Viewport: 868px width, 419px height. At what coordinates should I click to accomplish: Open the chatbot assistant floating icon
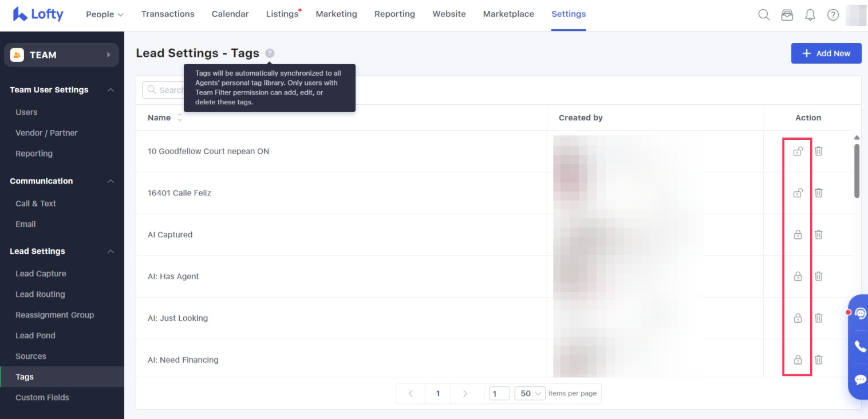[x=860, y=314]
